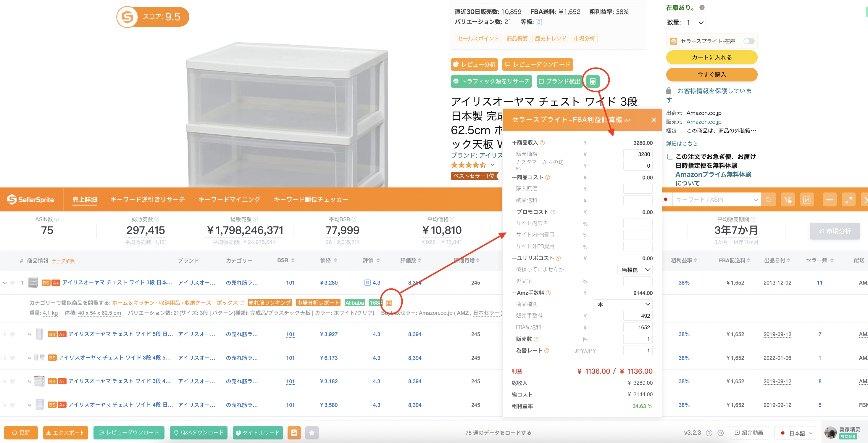Click the help icon next to 販売数
The width and height of the screenshot is (868, 443).
[536, 339]
